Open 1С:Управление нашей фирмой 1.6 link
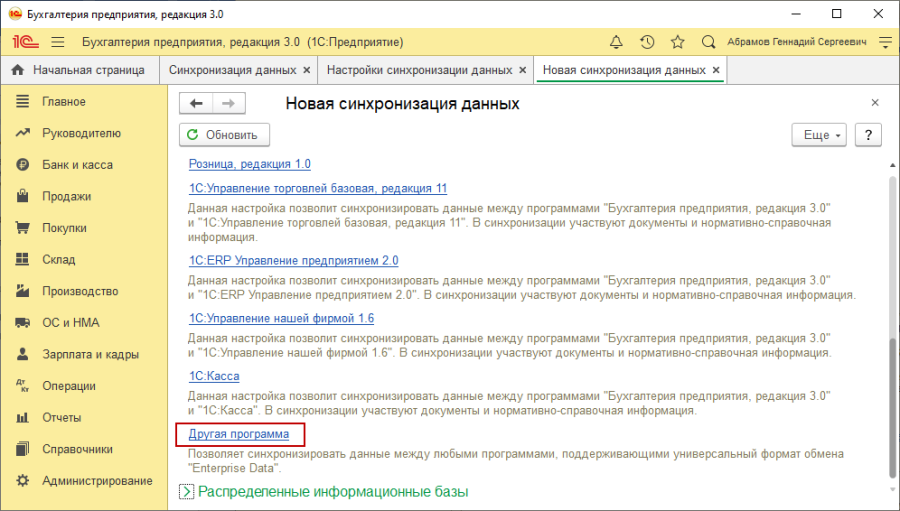The image size is (900, 511). click(281, 318)
